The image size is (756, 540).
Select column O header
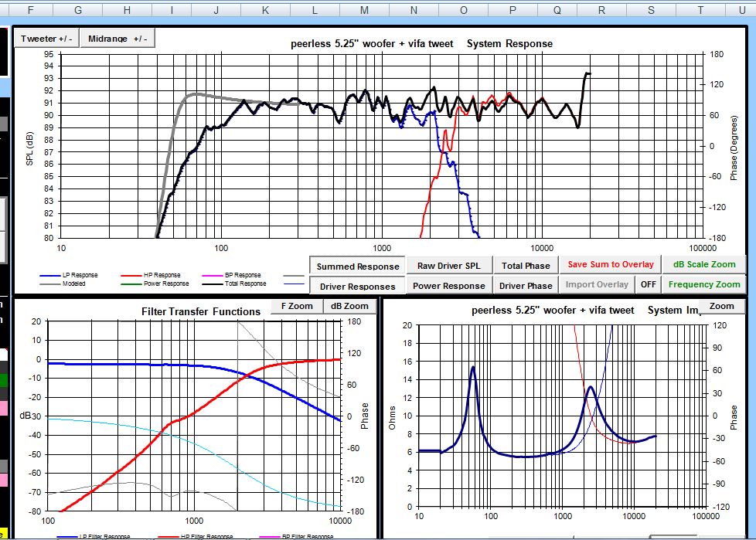click(x=463, y=9)
